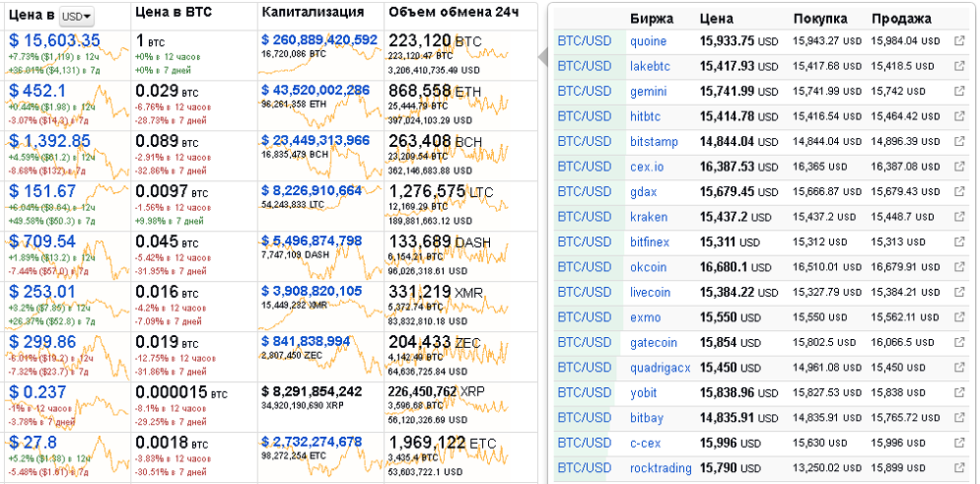
Task: Click the Продажа column header
Action: tap(901, 19)
